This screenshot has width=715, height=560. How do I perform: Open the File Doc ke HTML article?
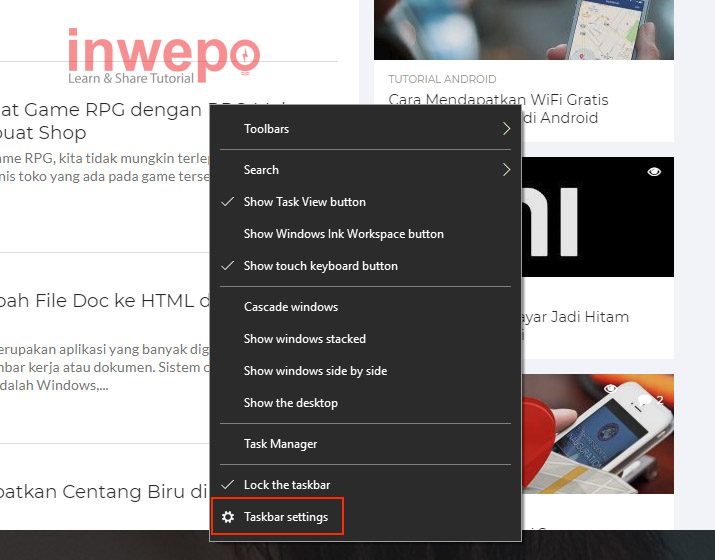click(104, 301)
